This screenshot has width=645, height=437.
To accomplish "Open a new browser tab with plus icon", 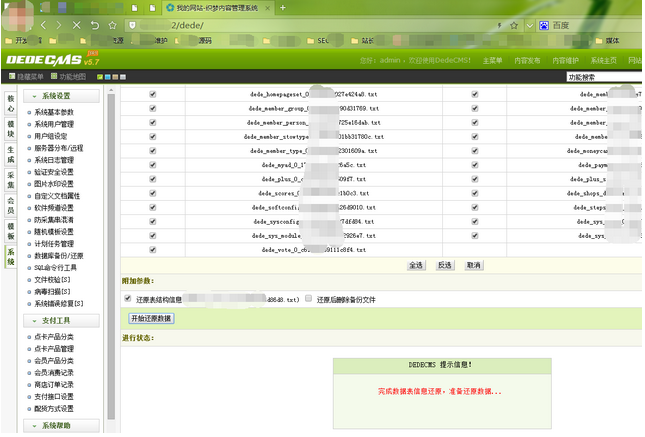I will 283,7.
